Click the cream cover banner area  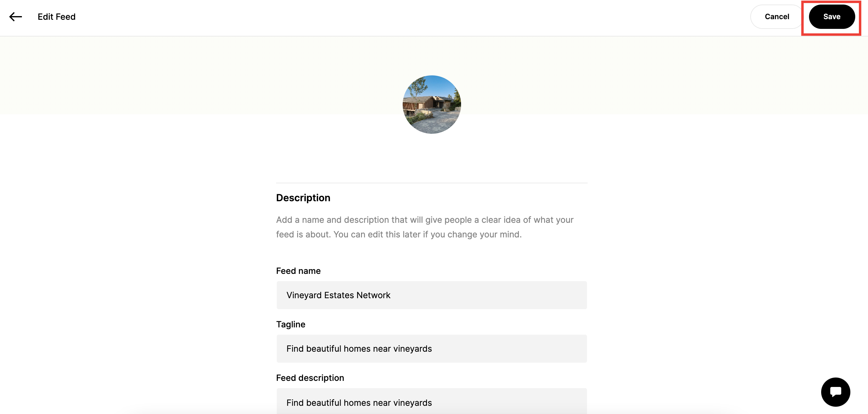click(x=202, y=74)
